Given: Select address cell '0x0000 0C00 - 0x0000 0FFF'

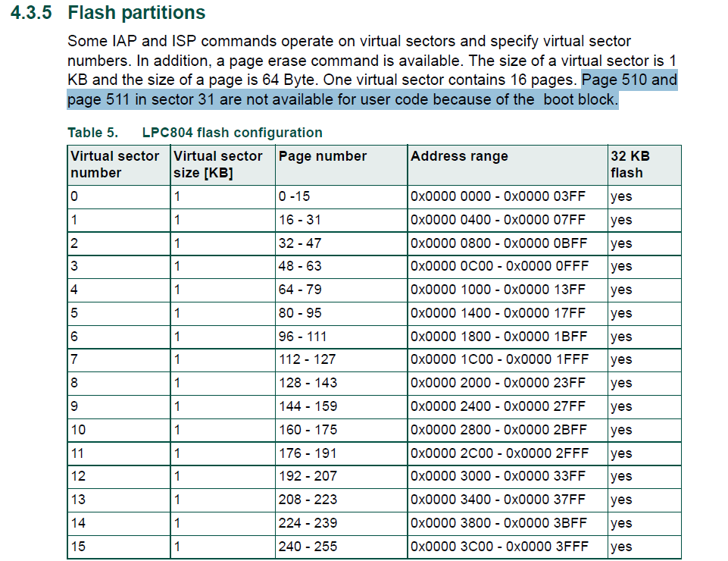Looking at the screenshot, I should [x=508, y=266].
